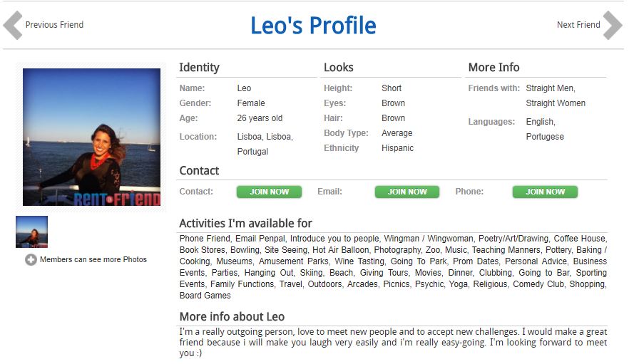
Task: Click the Next Friend right arrow icon
Action: (613, 25)
